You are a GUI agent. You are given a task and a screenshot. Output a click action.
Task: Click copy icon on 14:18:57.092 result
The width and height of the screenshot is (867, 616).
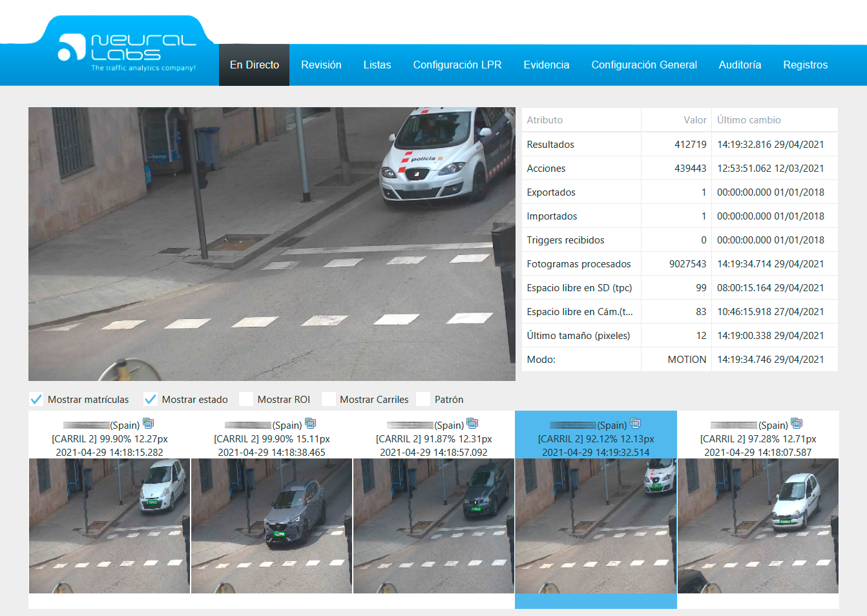472,424
